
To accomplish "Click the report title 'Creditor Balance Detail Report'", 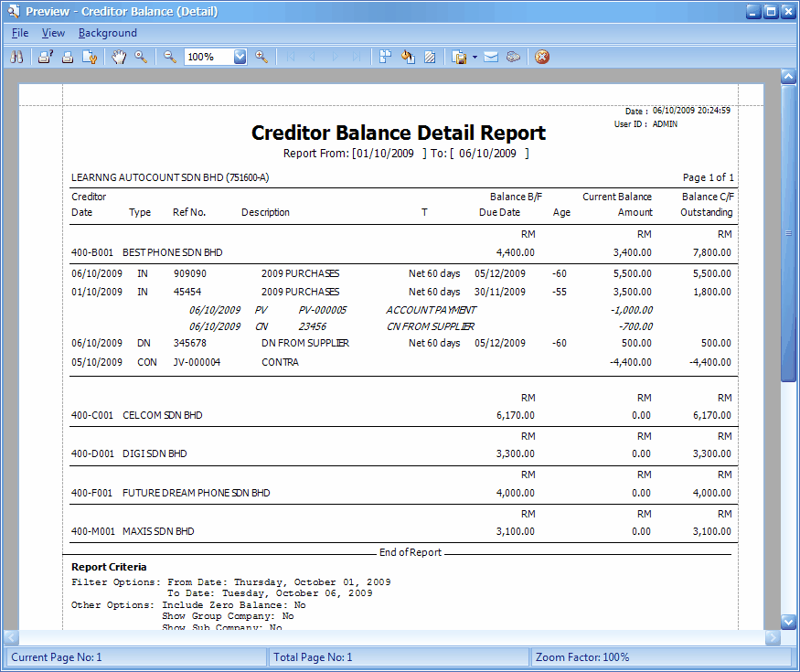I will [x=399, y=133].
